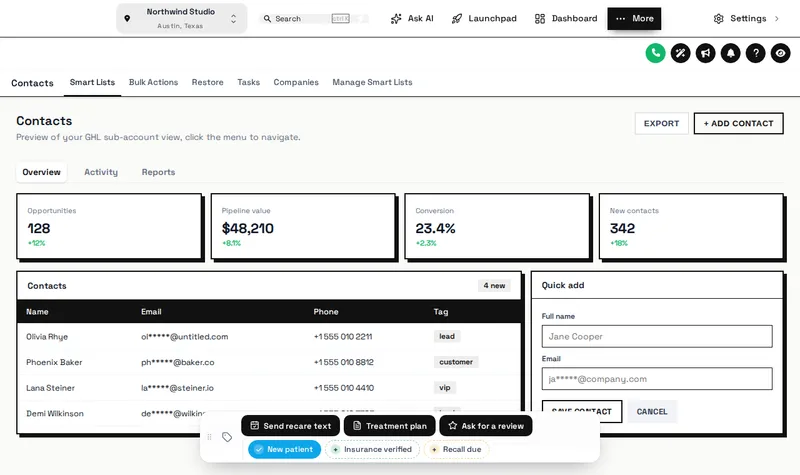Click the CANCEL button
The height and width of the screenshot is (475, 800).
[652, 411]
